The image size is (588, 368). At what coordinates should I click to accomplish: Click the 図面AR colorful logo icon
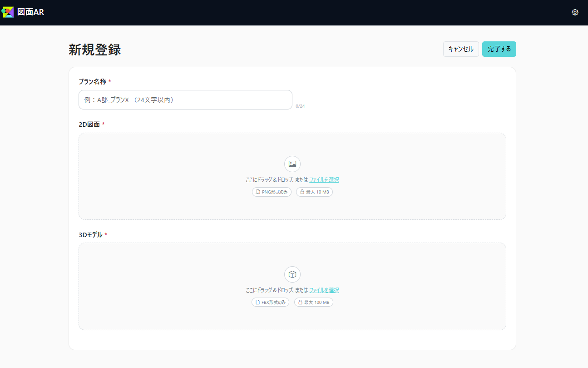tap(8, 12)
